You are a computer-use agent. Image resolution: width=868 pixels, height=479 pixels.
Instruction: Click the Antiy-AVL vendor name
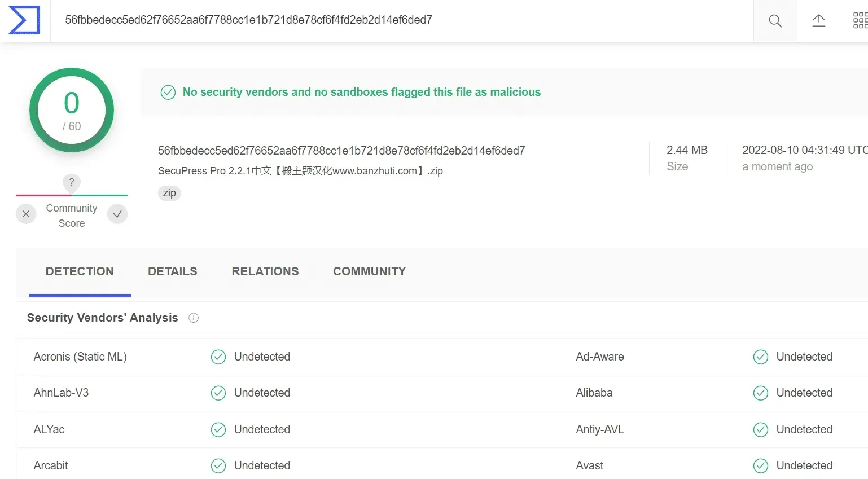click(600, 429)
